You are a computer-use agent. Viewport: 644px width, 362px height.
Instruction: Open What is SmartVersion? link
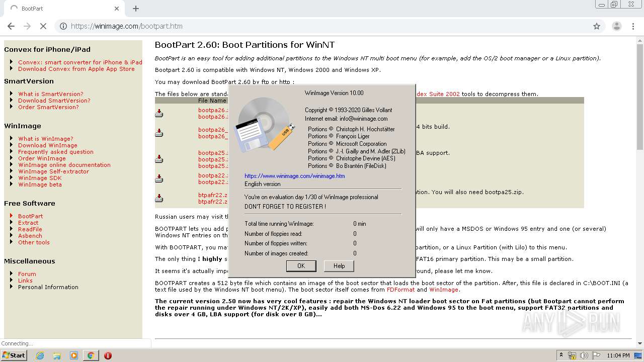pos(51,94)
